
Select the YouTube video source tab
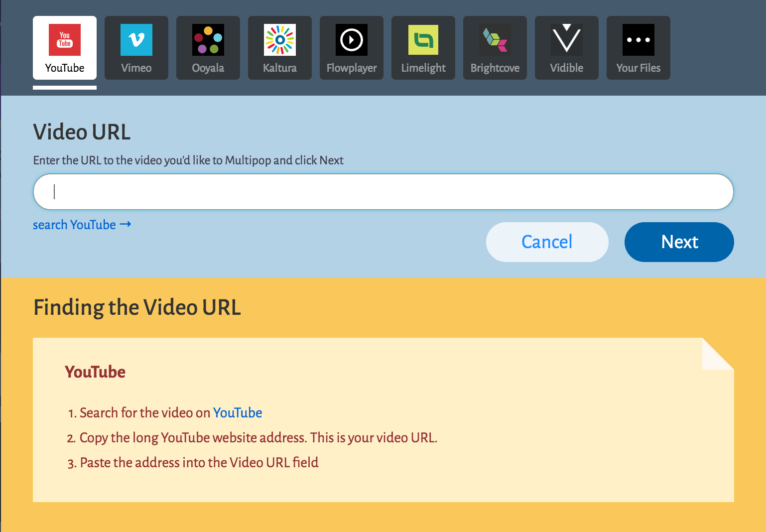coord(65,48)
